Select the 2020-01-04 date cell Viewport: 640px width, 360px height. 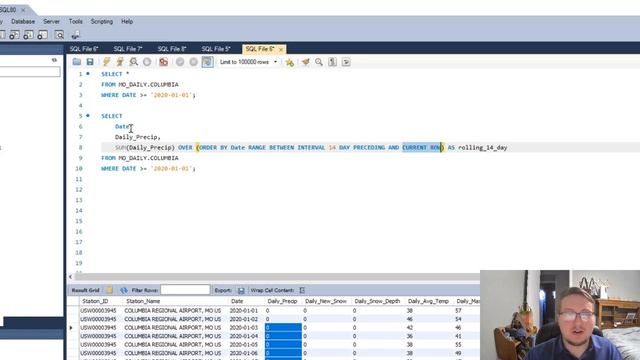[x=244, y=336]
